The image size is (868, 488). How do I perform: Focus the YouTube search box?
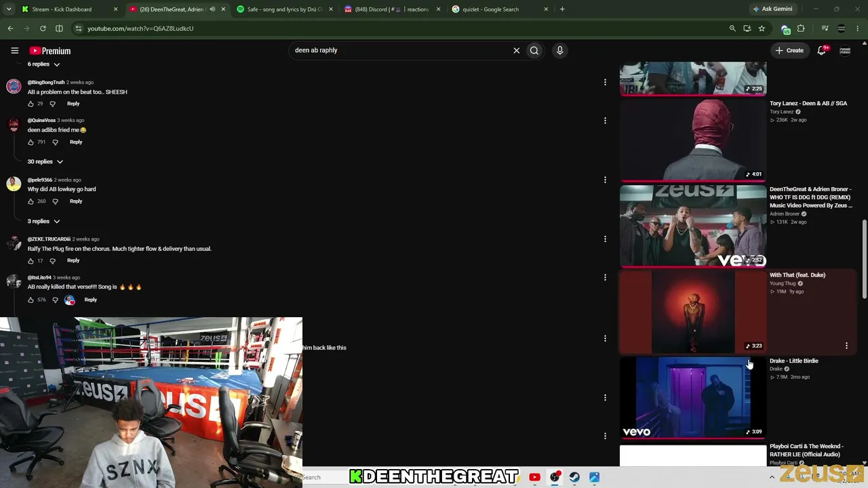[400, 50]
